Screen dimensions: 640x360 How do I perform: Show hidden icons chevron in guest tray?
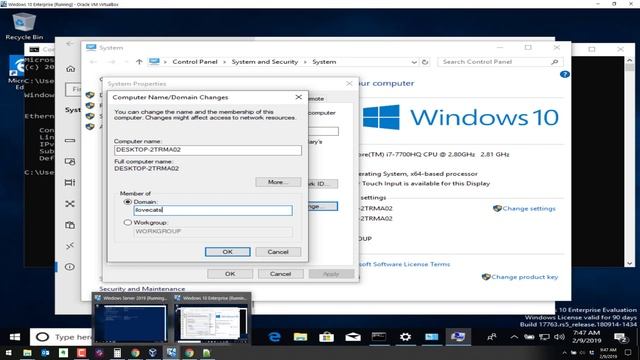pyautogui.click(x=514, y=337)
